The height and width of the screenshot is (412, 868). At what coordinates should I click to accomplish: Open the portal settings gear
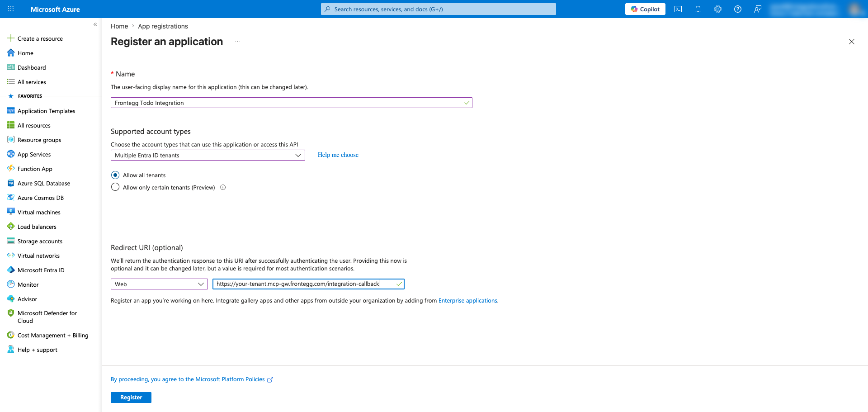tap(718, 9)
